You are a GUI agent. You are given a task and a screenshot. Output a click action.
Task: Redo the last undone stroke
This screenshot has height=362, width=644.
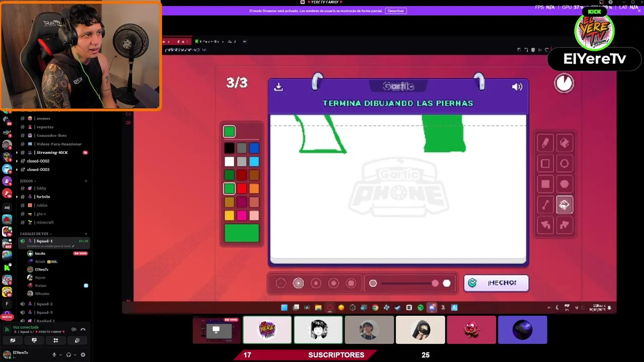564,225
